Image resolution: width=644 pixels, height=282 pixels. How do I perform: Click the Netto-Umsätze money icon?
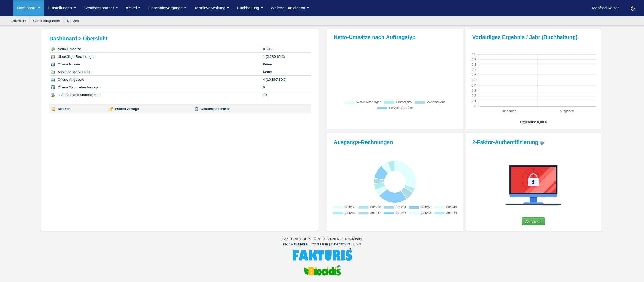[53, 49]
